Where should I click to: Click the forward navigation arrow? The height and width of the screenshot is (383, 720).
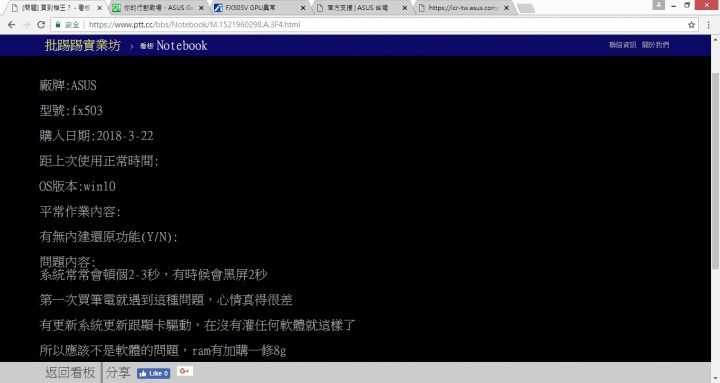(x=26, y=25)
